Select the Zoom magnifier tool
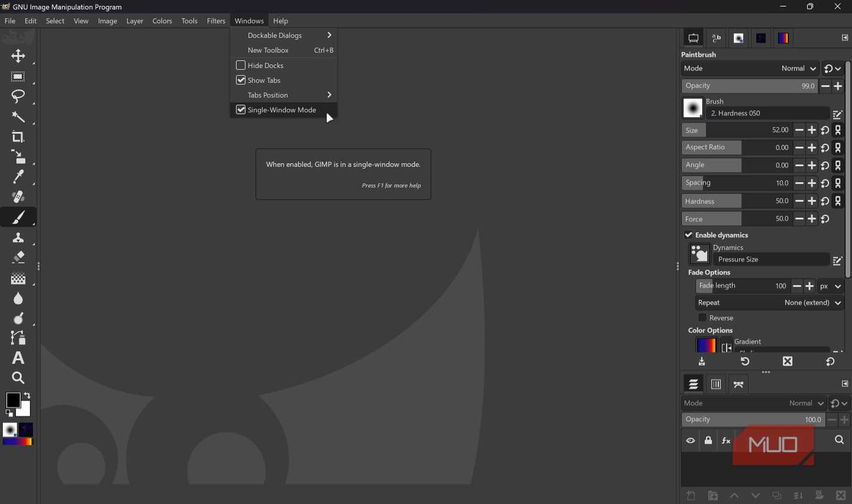The height and width of the screenshot is (504, 852). point(18,378)
